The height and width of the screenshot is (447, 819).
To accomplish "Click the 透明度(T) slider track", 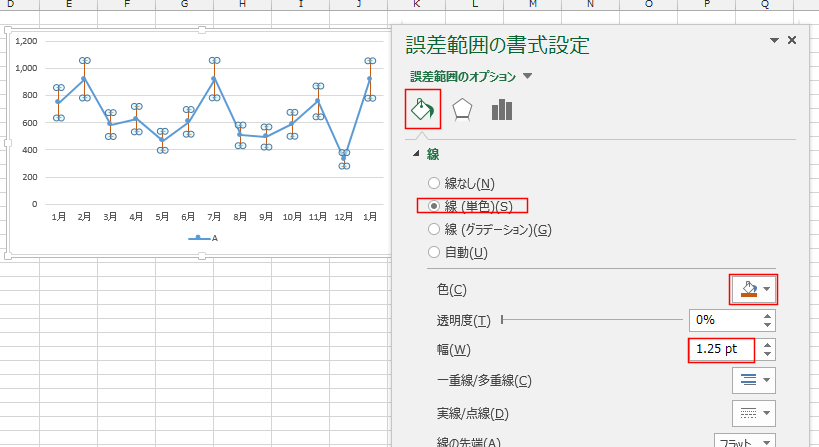I will 592,320.
